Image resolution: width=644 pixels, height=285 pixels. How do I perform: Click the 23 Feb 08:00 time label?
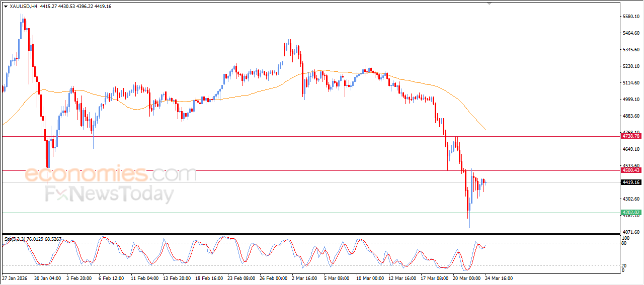[242, 278]
